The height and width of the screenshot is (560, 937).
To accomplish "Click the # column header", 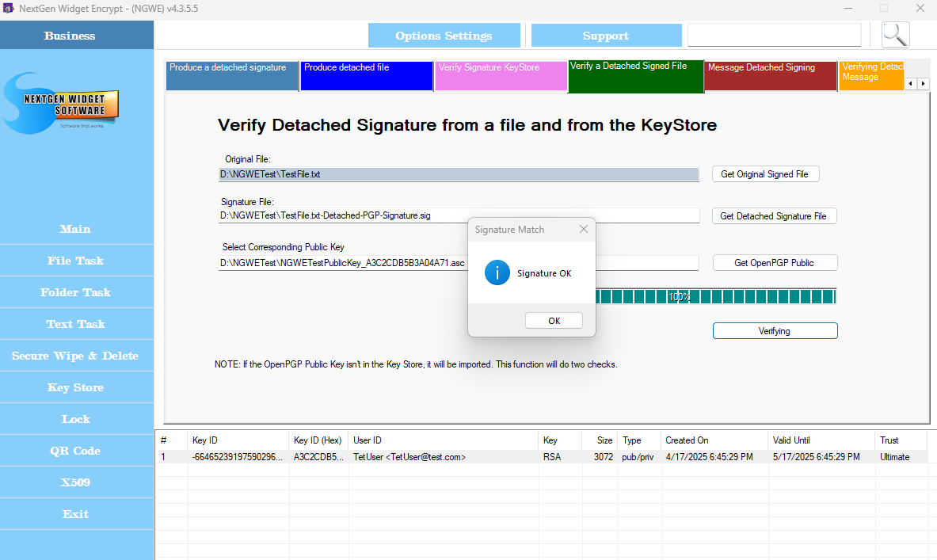I will point(172,440).
